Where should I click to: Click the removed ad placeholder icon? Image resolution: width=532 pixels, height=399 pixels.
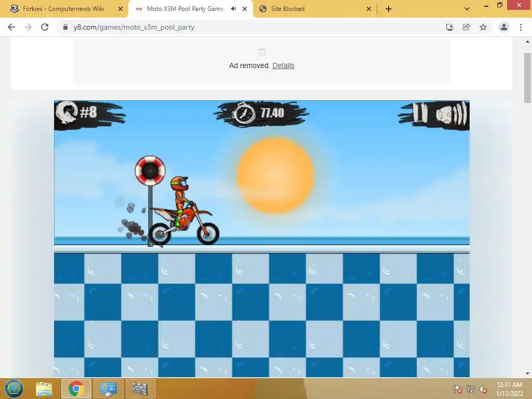262,52
